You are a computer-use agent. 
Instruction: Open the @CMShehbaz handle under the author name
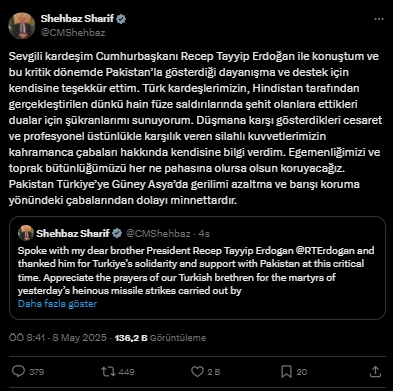(x=73, y=33)
